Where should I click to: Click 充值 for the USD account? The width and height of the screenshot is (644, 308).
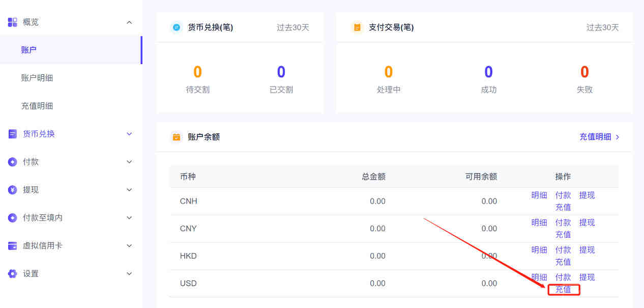(x=563, y=290)
